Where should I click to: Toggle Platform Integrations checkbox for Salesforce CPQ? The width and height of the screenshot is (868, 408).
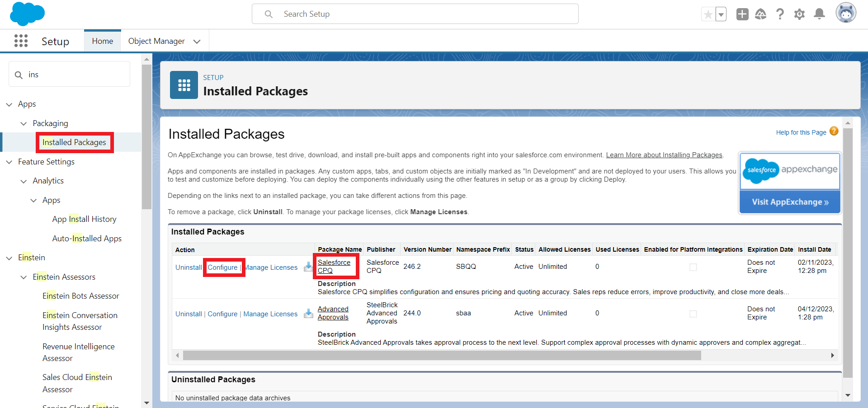tap(693, 267)
